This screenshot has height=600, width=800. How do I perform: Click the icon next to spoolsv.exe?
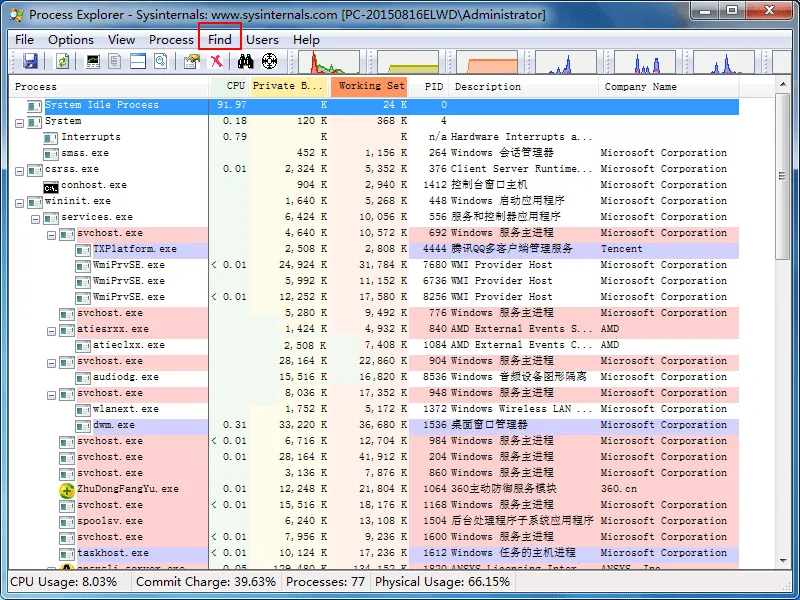67,522
